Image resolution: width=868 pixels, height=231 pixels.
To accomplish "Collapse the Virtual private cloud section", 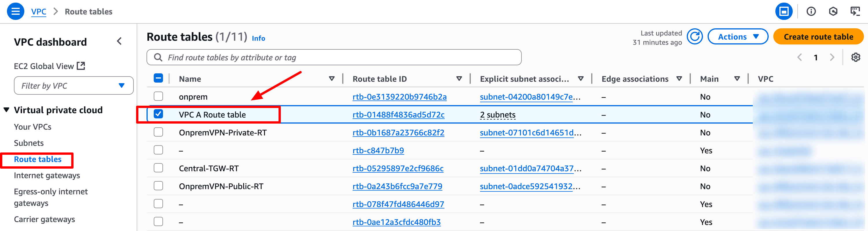I will pyautogui.click(x=6, y=110).
